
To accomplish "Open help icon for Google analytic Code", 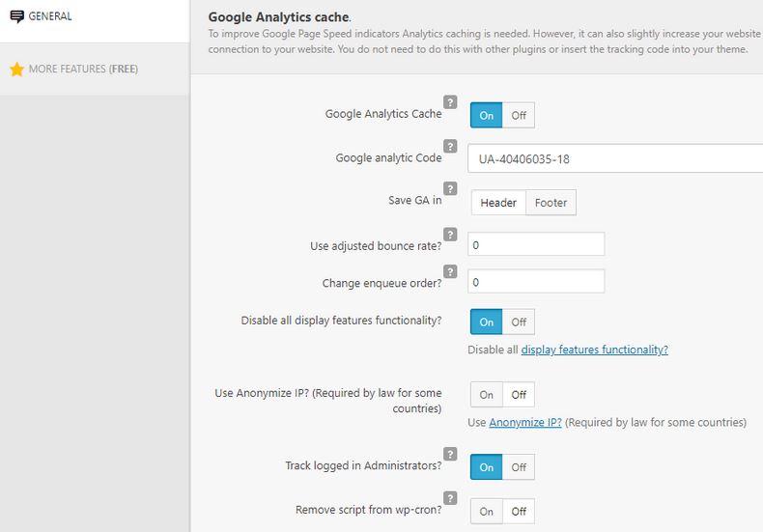I will pos(450,146).
